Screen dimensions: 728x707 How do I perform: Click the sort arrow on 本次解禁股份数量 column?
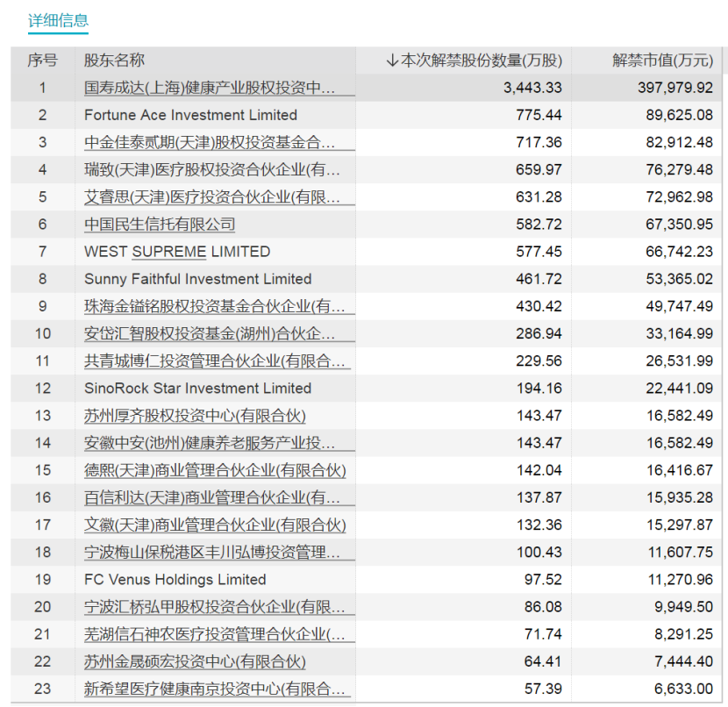(x=392, y=61)
